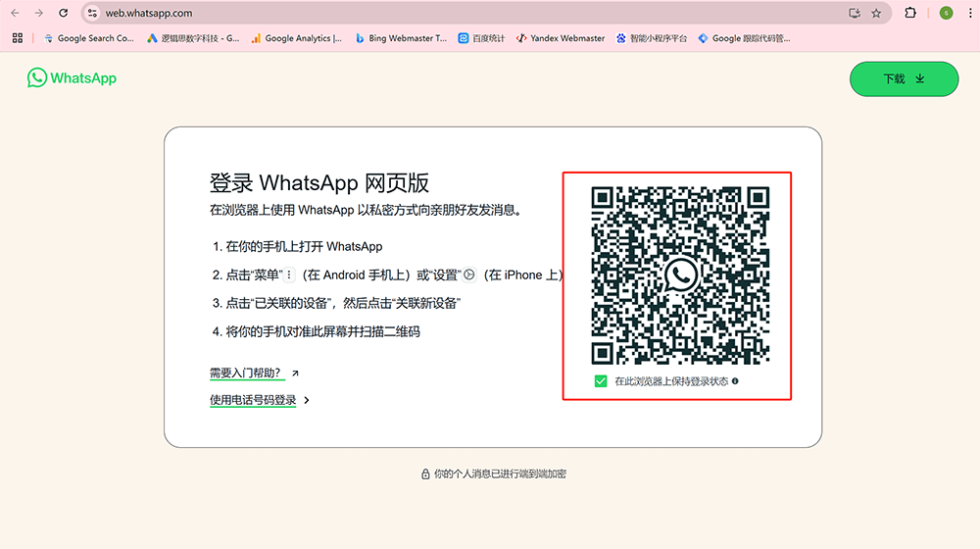Open the 逻辑思数字科技 bookmark
The width and height of the screenshot is (980, 549).
click(193, 38)
